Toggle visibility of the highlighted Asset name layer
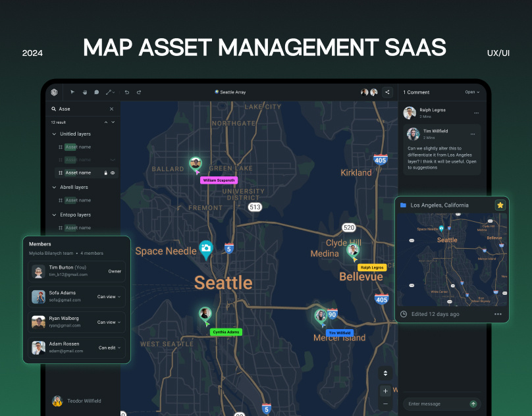 [x=112, y=172]
